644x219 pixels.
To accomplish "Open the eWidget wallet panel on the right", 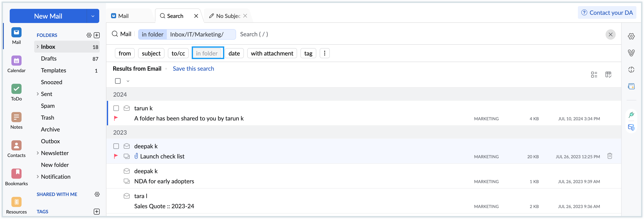I will pos(632,86).
